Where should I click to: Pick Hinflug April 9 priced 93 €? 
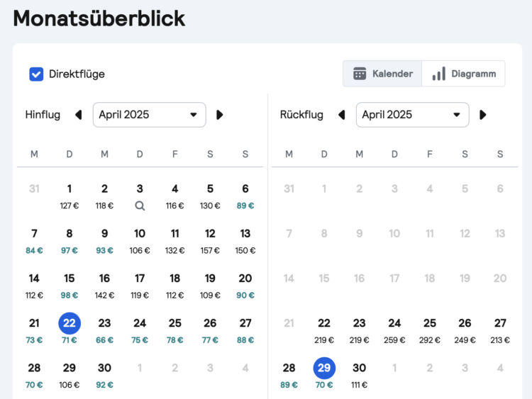coord(104,242)
